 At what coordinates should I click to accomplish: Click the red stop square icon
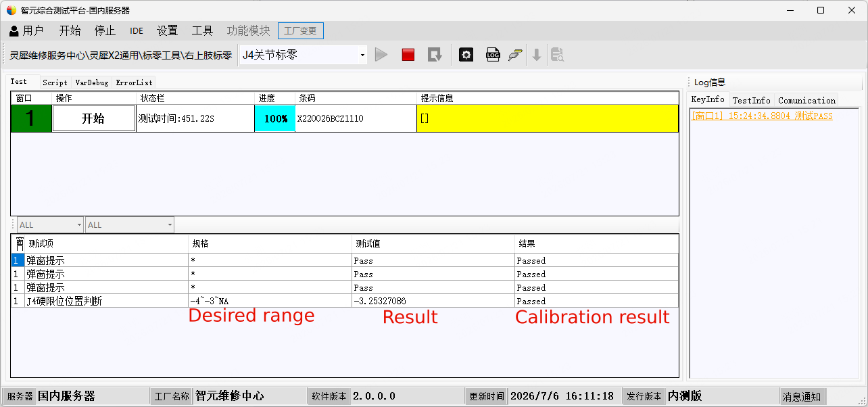[x=408, y=55]
